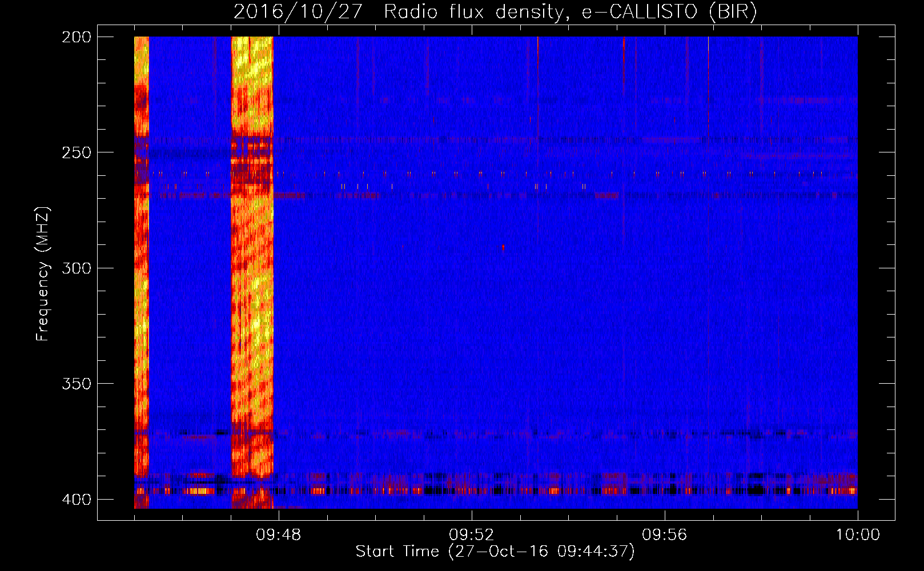
Task: Click the wide yellow-red burst band before 09:48
Action: click(252, 272)
